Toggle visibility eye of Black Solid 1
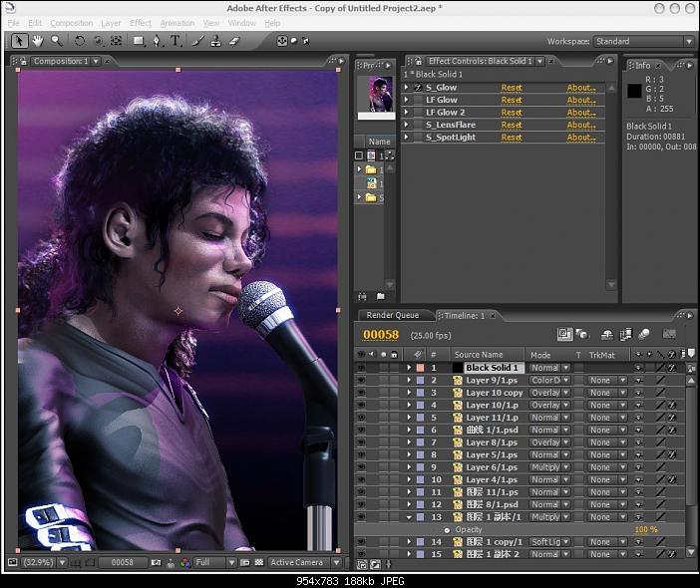 (361, 368)
